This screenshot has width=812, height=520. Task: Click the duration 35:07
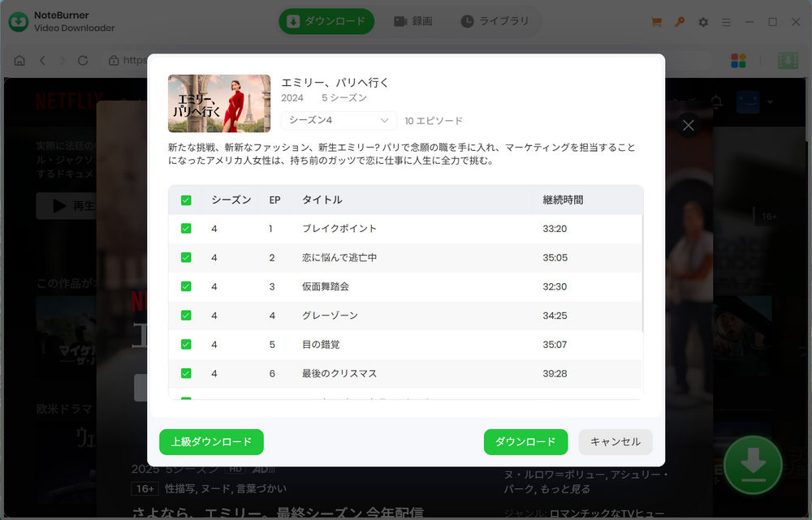[x=555, y=345]
